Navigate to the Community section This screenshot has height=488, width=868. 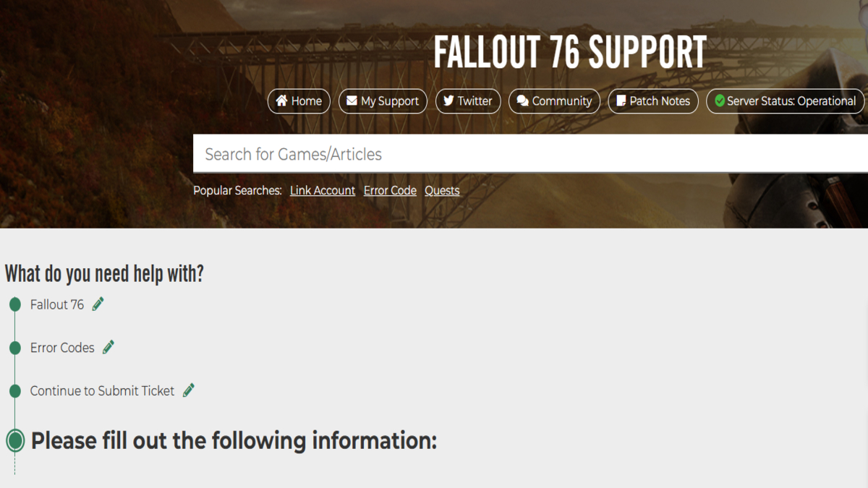click(554, 100)
